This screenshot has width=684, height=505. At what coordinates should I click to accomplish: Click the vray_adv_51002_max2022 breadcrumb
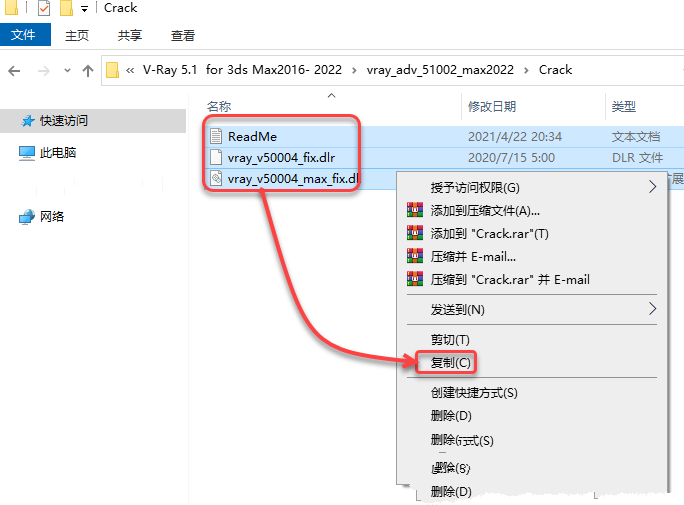click(x=440, y=70)
